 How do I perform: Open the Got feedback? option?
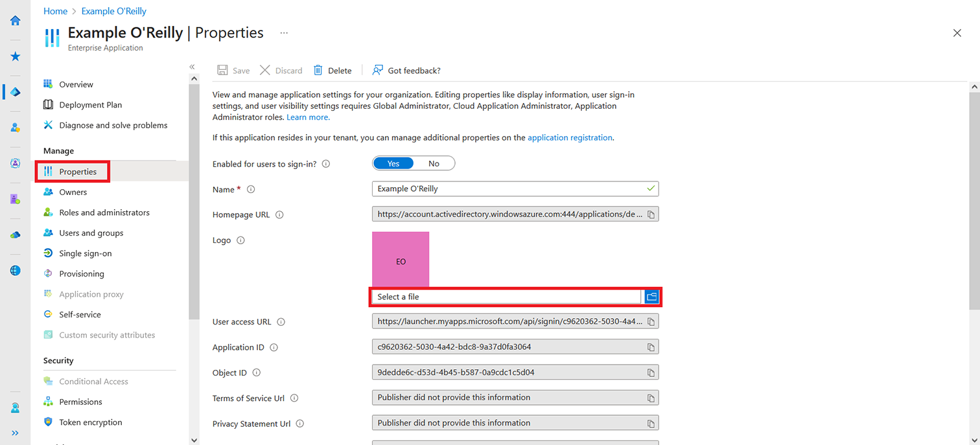[x=406, y=71]
